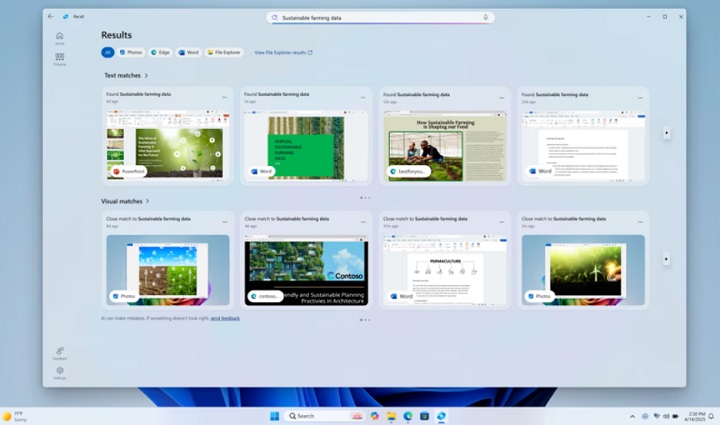
Task: Click the Photos badge on wind turbine card
Action: click(x=539, y=296)
